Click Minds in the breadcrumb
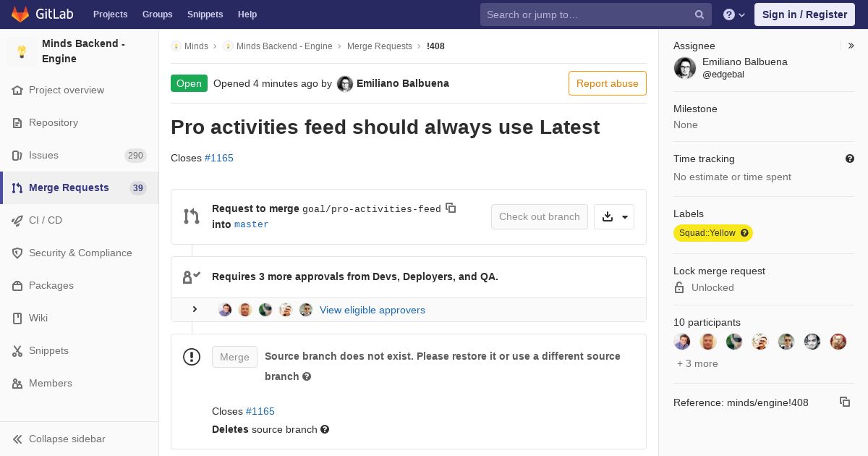 pos(196,46)
